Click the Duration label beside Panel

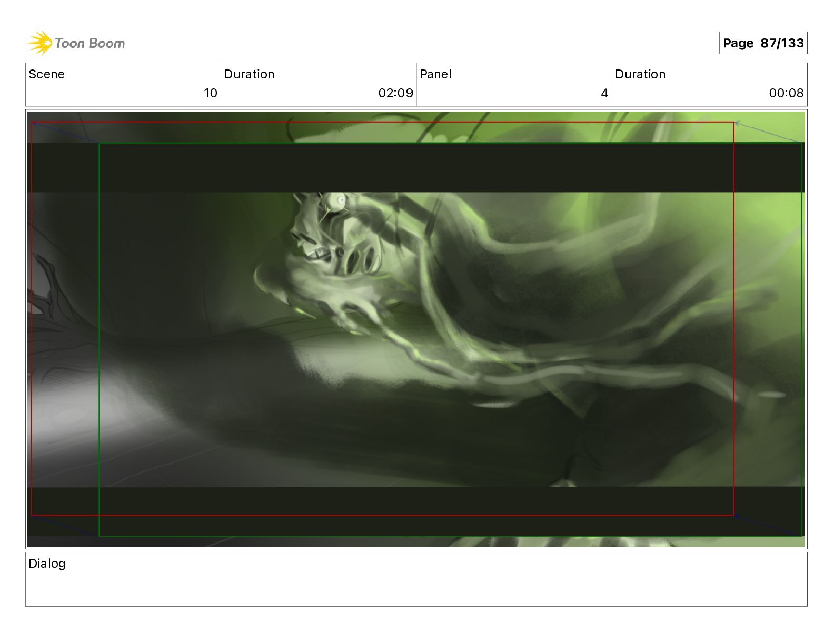pos(640,74)
